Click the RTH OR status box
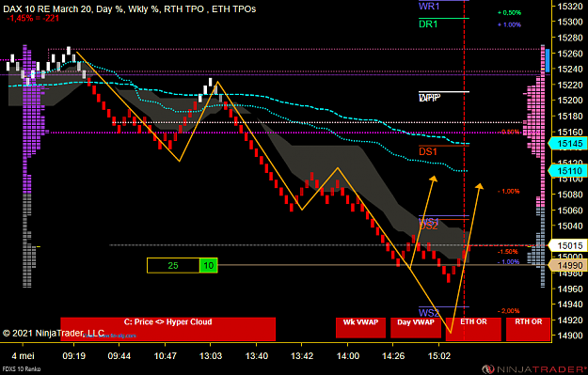Viewport: 588px width, 375px height. [528, 329]
